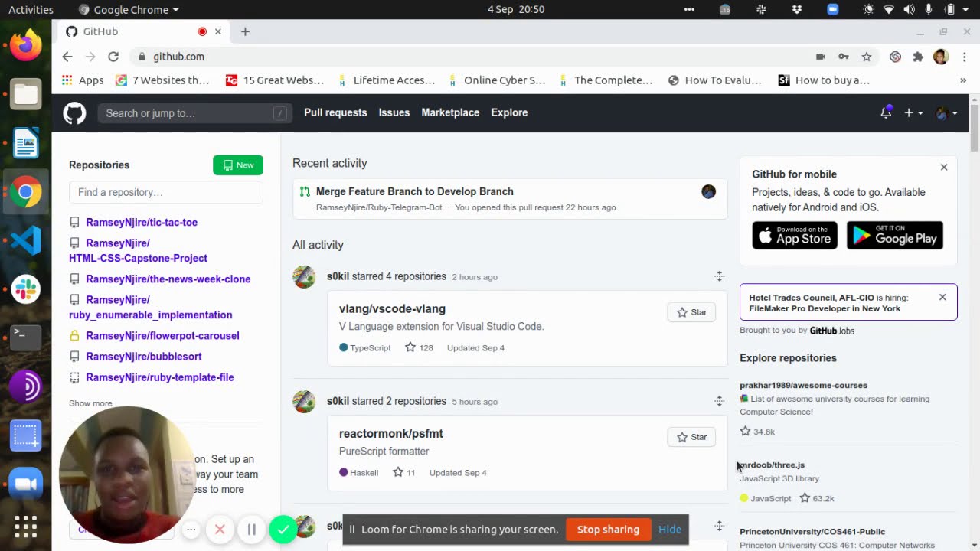Expand s0kil starred 4 repositories activity
Viewport: 980px width, 551px height.
719,276
